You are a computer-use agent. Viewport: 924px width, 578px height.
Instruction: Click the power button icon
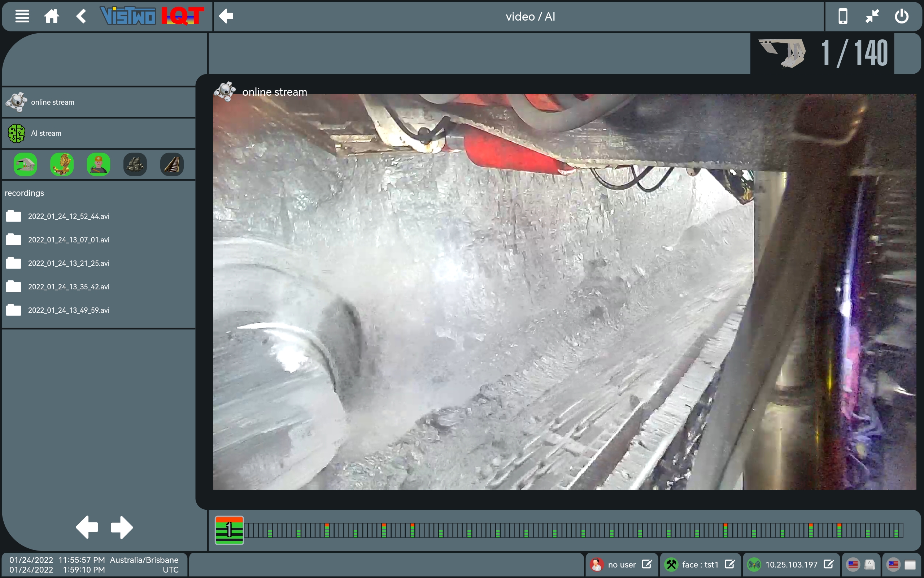[902, 17]
